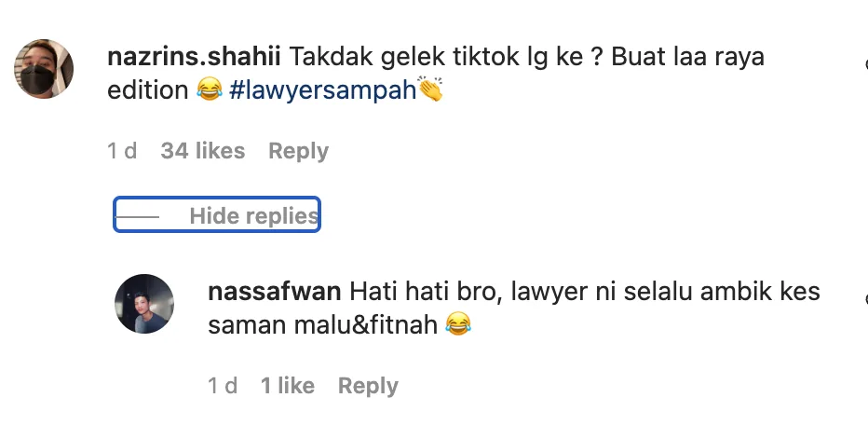Open the #lawyersampah hashtag
This screenshot has width=868, height=425.
click(x=322, y=90)
